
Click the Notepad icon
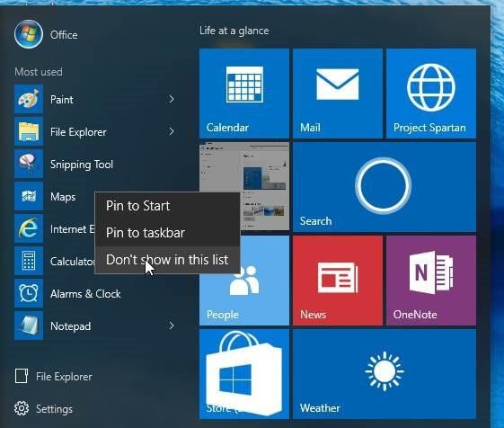tap(29, 325)
